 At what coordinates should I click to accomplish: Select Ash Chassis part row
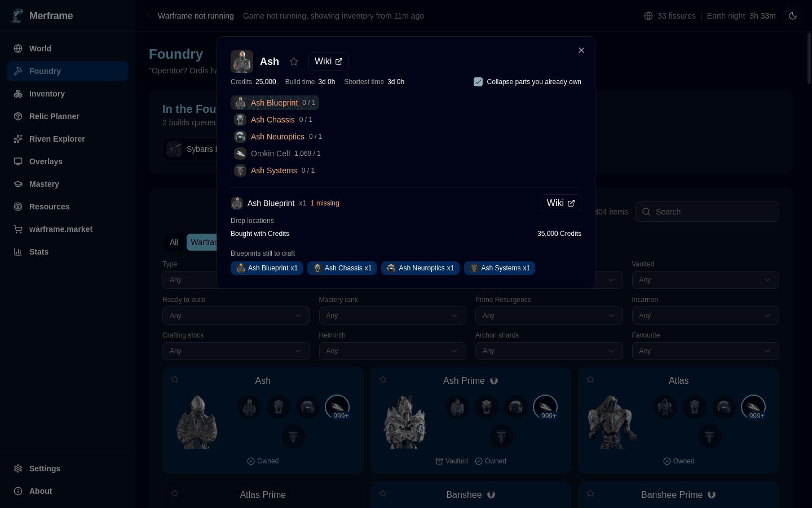[273, 120]
